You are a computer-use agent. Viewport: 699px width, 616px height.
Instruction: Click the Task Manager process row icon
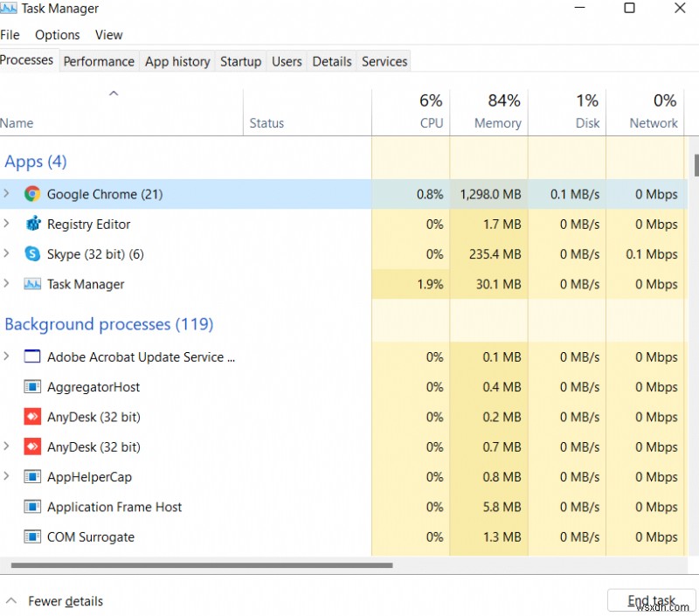pos(32,284)
